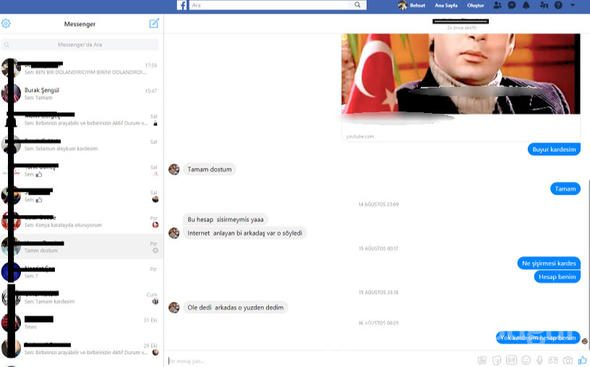Play the YouTube video thumbnail in chat
Viewport: 590px width, 367px height.
point(461,74)
